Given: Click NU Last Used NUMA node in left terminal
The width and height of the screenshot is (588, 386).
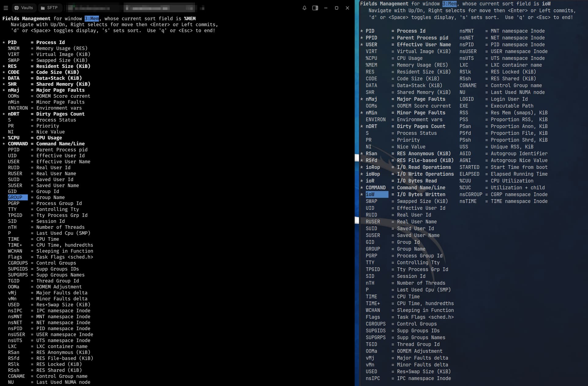Looking at the screenshot, I should [x=49, y=382].
